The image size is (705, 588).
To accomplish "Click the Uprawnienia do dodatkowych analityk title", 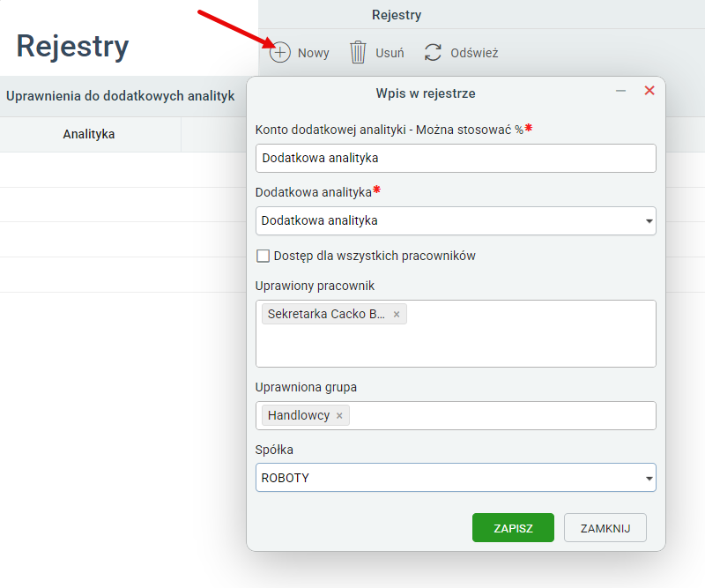I will (x=120, y=96).
